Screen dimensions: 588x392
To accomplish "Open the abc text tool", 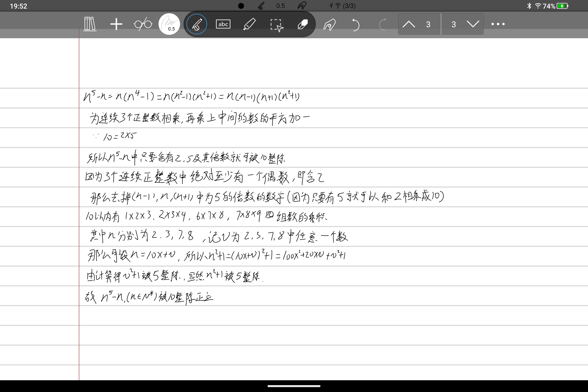I will pyautogui.click(x=223, y=24).
